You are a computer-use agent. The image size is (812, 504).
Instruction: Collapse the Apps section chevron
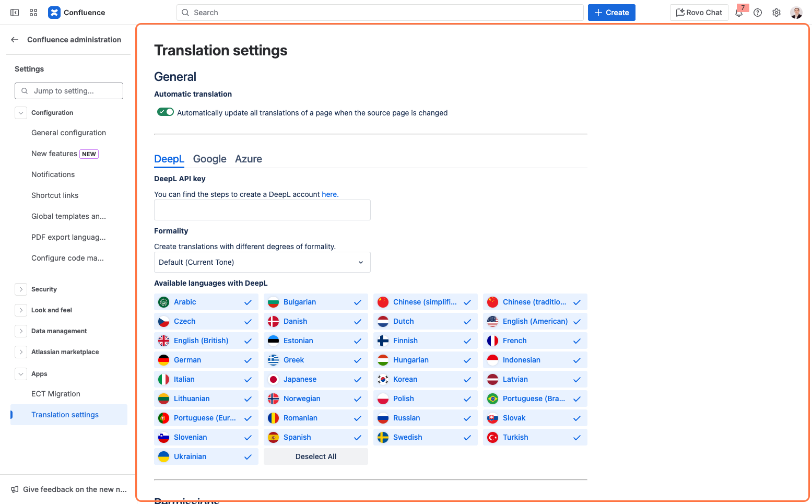[x=21, y=374]
